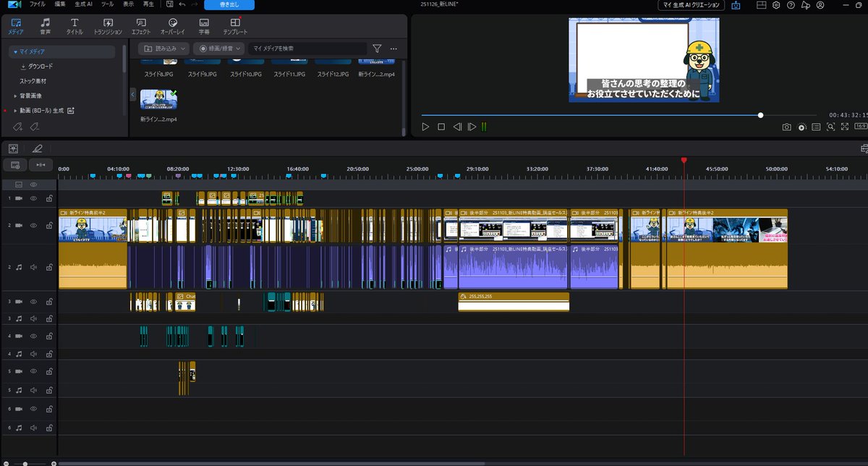Switch preview to full screen
This screenshot has height=466, width=868.
pos(846,127)
